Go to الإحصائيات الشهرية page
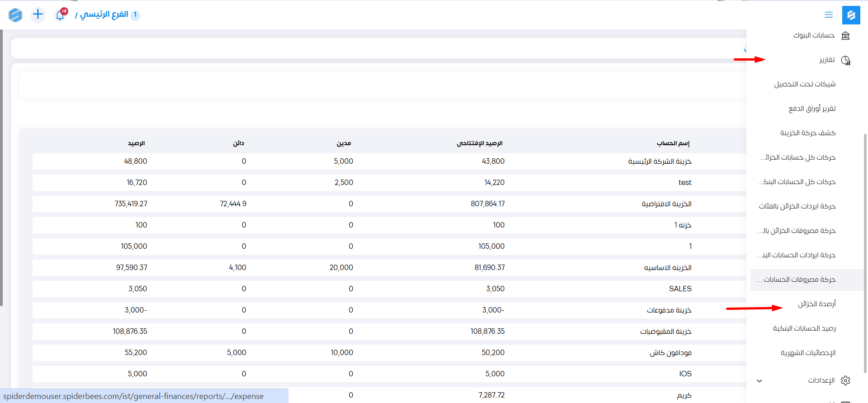 [808, 353]
